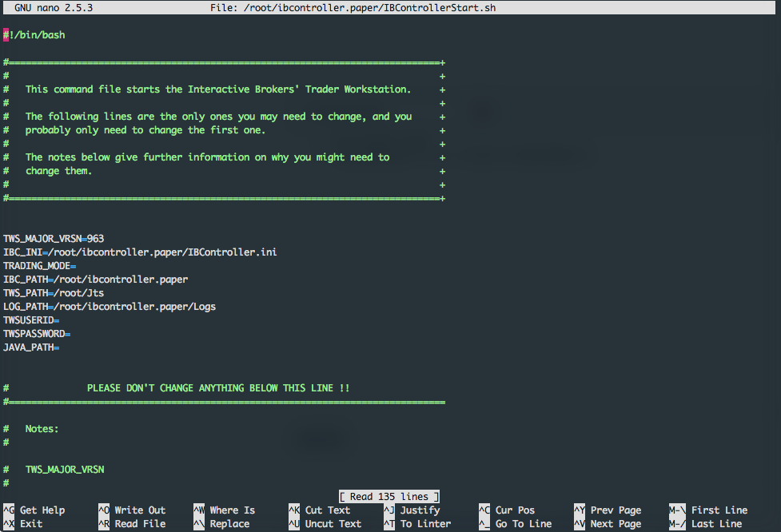This screenshot has width=781, height=532.
Task: Click the file path in the title bar
Action: coord(369,7)
